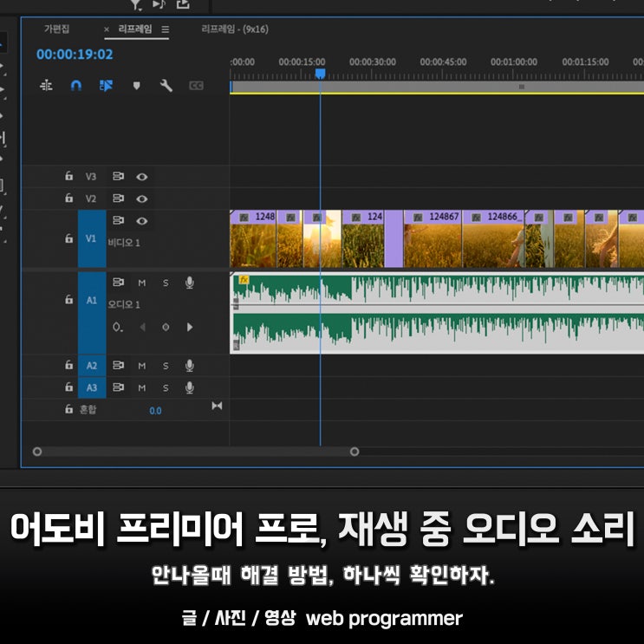Viewport: 644px width, 644px height.
Task: Select A2 track target button
Action: pyautogui.click(x=92, y=366)
